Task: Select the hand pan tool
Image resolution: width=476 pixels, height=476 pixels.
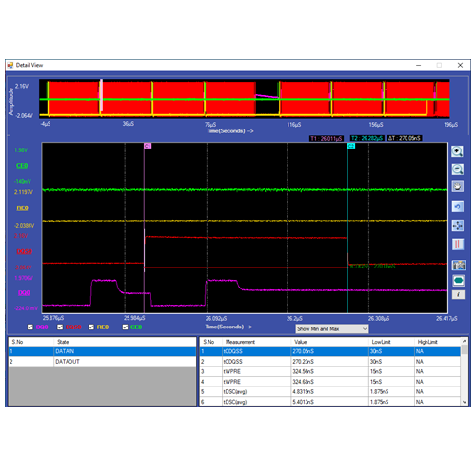Action: (x=457, y=187)
